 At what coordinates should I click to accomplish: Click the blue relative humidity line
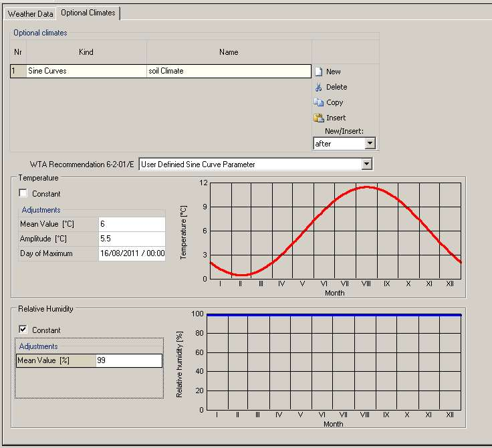333,314
